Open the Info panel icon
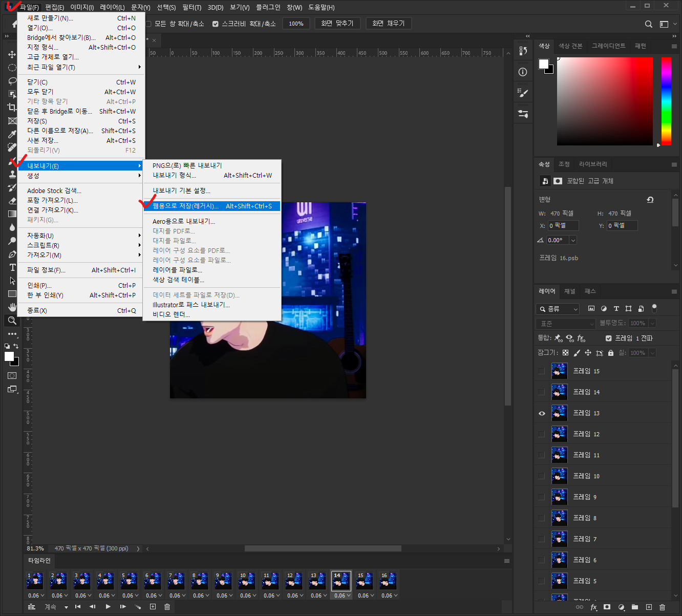This screenshot has width=682, height=616. (x=523, y=72)
